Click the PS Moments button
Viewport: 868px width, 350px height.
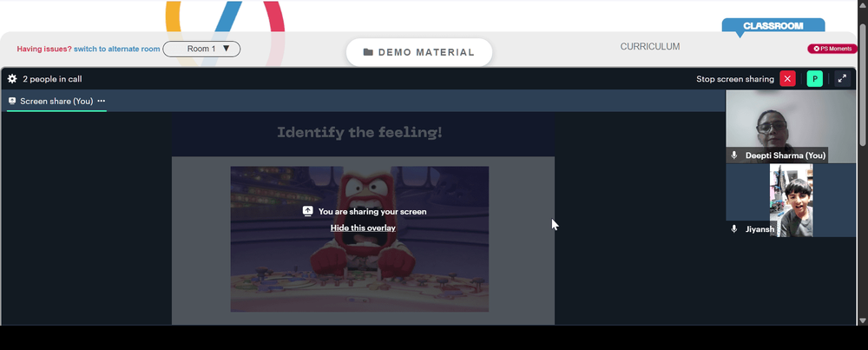[832, 49]
